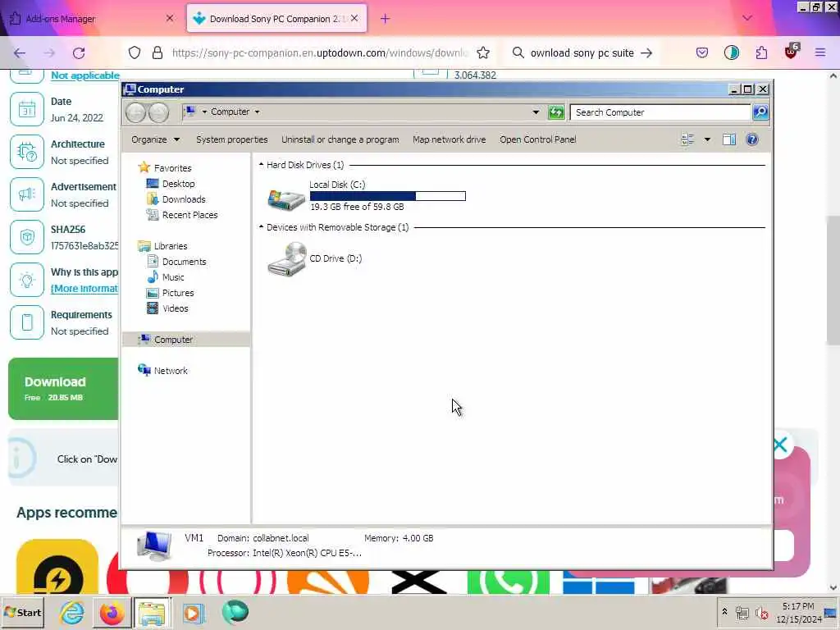This screenshot has width=840, height=630.
Task: Open Firefox Pocket save icon
Action: point(702,52)
